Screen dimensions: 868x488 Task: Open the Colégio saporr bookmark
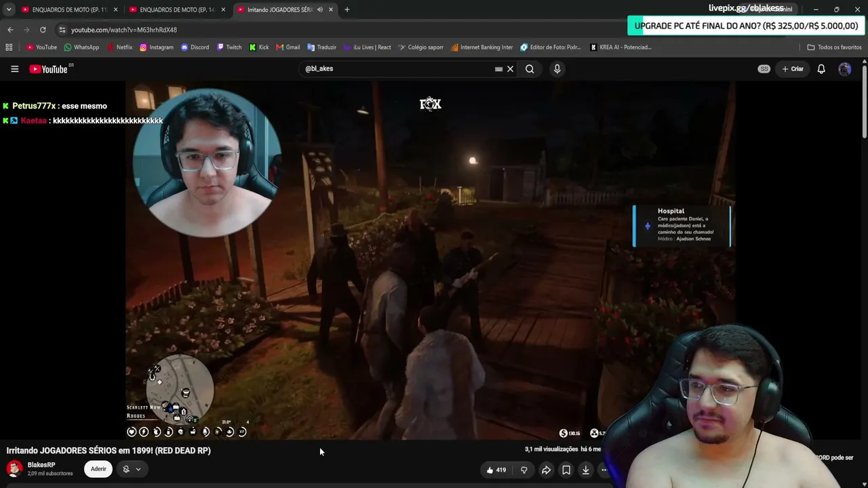click(x=420, y=47)
